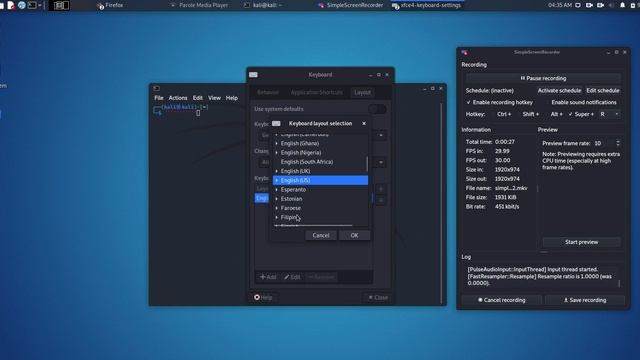
Task: Select English (South Africa) layout row
Action: (x=320, y=162)
